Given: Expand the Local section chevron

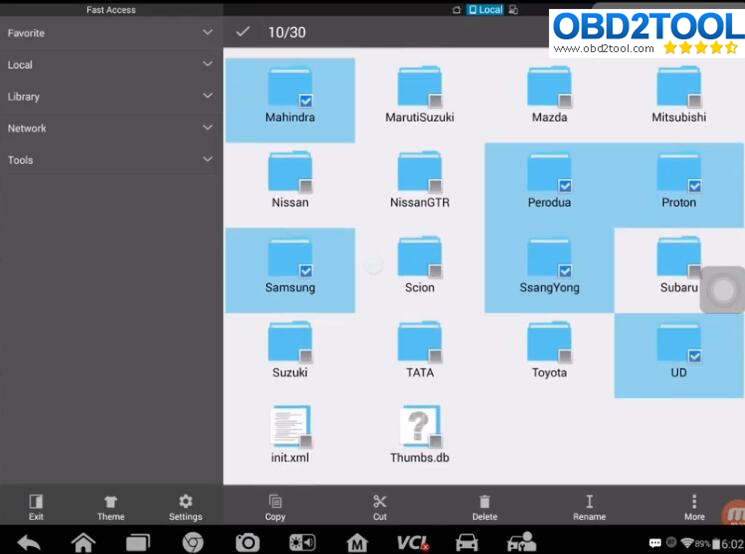Looking at the screenshot, I should [208, 64].
